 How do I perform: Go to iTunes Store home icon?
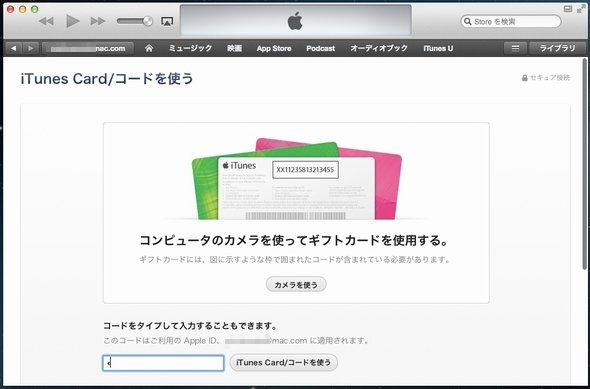(x=149, y=48)
